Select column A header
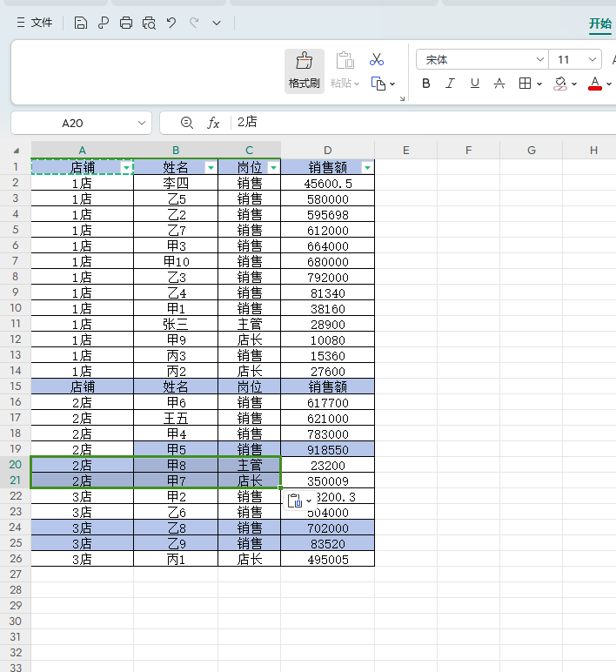Screen dimensions: 616x672 point(83,150)
